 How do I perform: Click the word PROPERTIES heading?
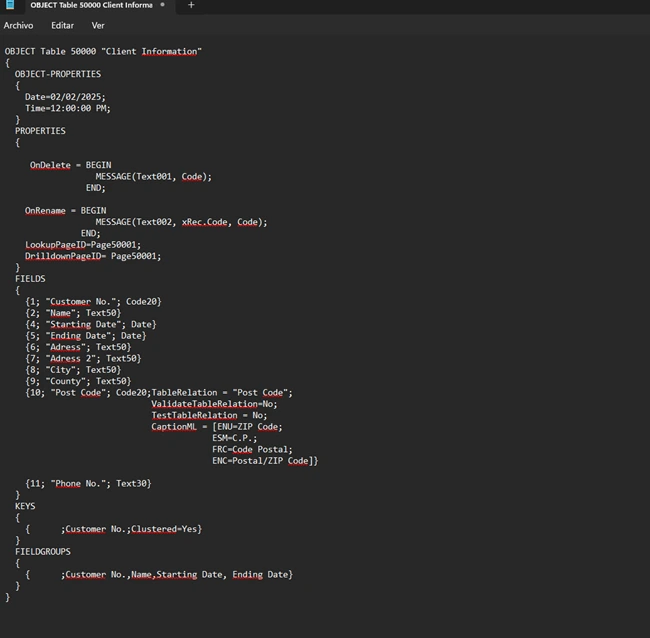click(x=40, y=131)
